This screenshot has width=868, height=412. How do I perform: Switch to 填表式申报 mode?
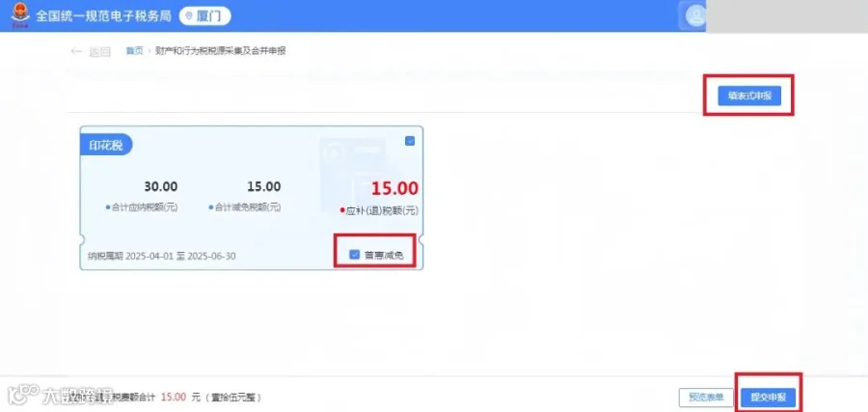click(x=749, y=96)
